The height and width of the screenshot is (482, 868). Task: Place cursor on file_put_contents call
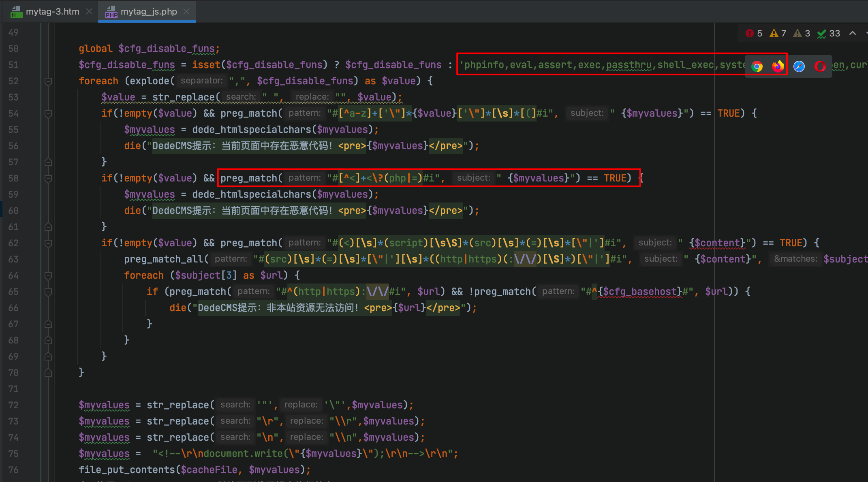coord(126,470)
